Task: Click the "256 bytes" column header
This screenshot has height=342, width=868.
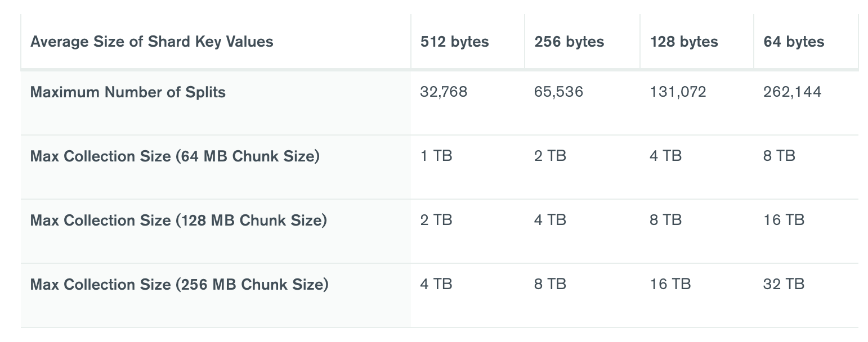Action: 569,42
